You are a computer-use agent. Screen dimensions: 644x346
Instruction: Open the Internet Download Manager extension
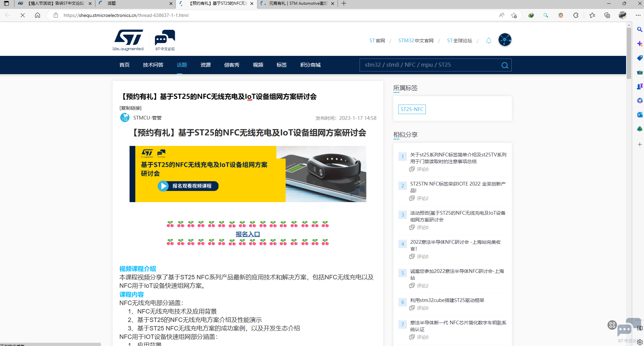click(531, 15)
